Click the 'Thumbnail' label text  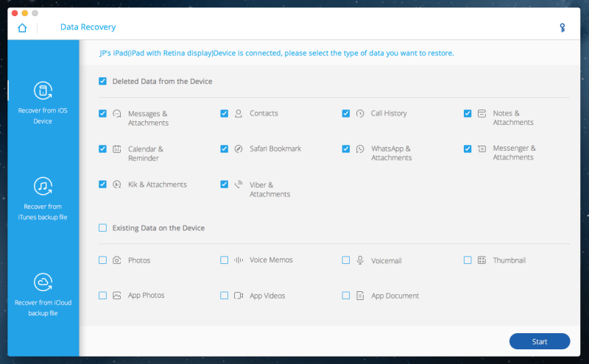click(509, 260)
